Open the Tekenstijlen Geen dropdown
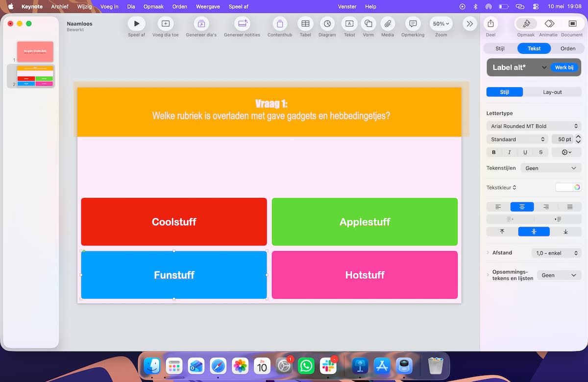588x382 pixels. 551,168
